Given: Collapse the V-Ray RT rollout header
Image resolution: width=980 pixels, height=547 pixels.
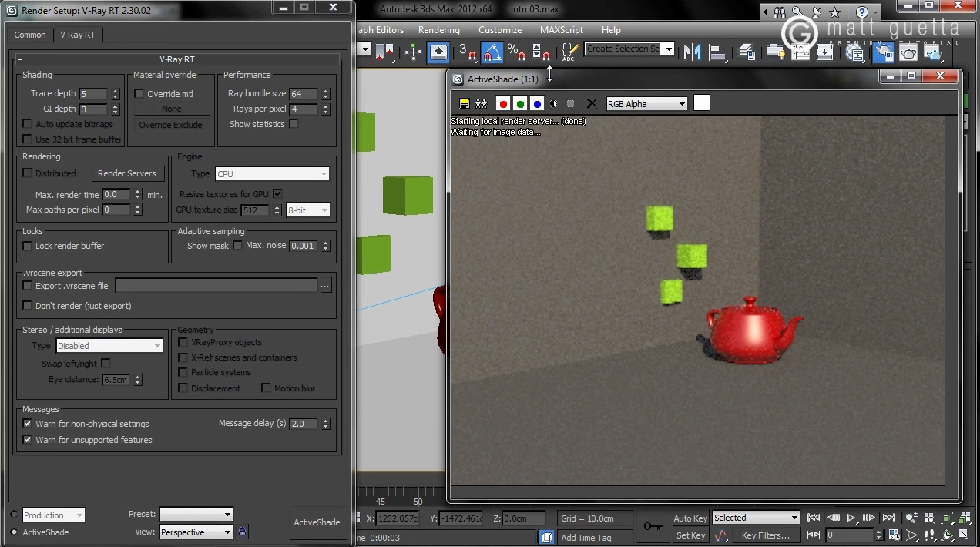Looking at the screenshot, I should tap(177, 59).
